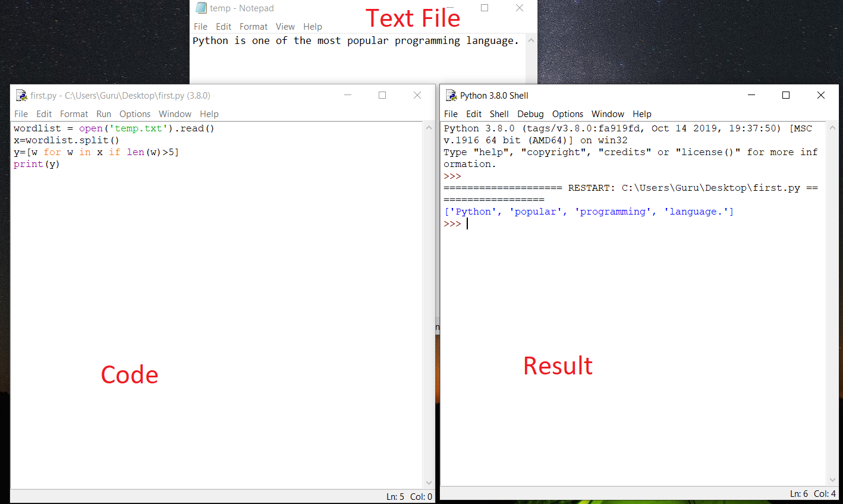The height and width of the screenshot is (504, 843).
Task: Click the IDLE icon in the first.py title bar
Action: click(21, 94)
